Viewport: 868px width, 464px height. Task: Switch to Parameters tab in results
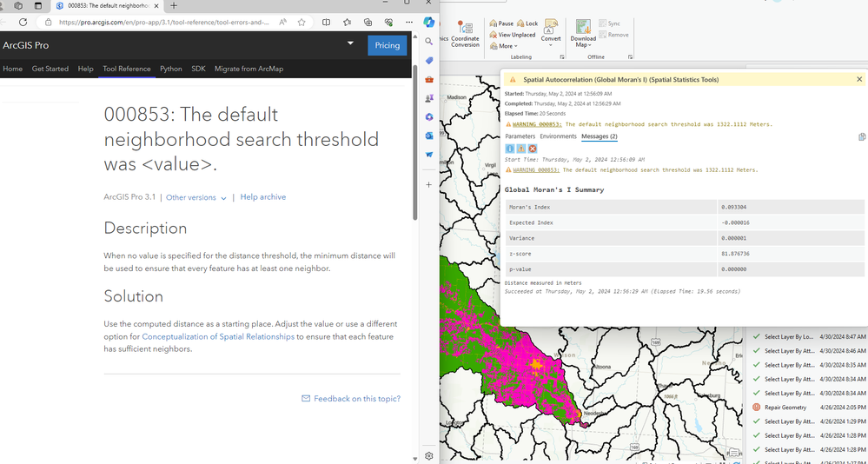click(x=520, y=136)
